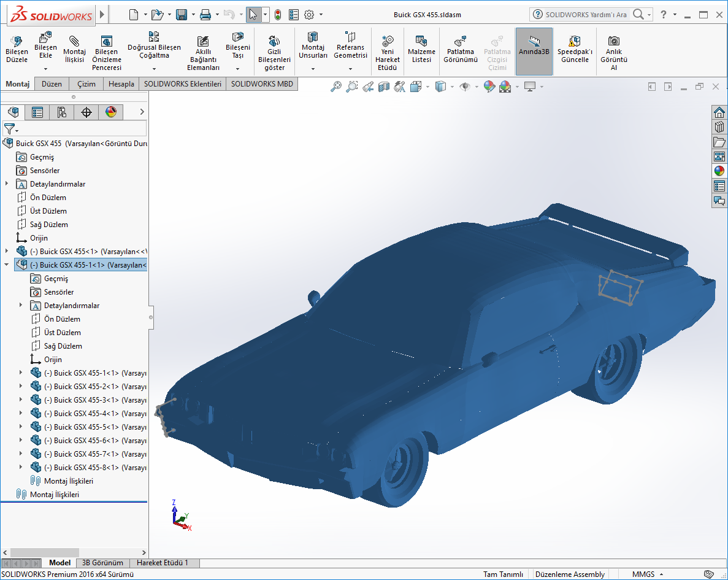Toggle the select cursor tool
Screen dimensions: 728x580
[x=253, y=15]
